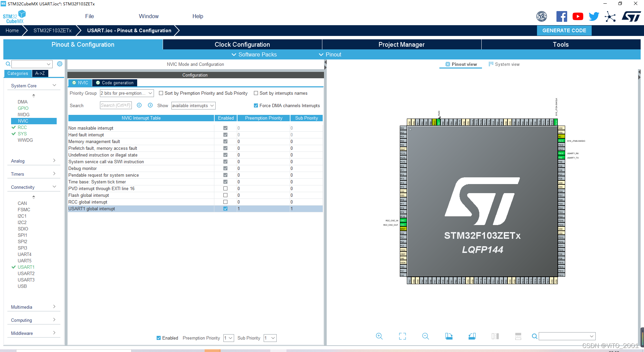Switch to the A->Z peripheral list
The height and width of the screenshot is (352, 644).
point(40,73)
